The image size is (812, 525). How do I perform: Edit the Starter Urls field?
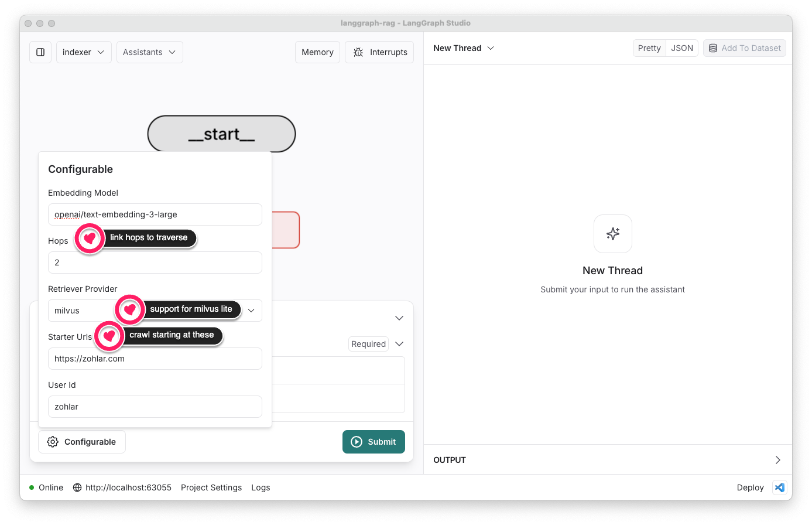[x=155, y=359]
